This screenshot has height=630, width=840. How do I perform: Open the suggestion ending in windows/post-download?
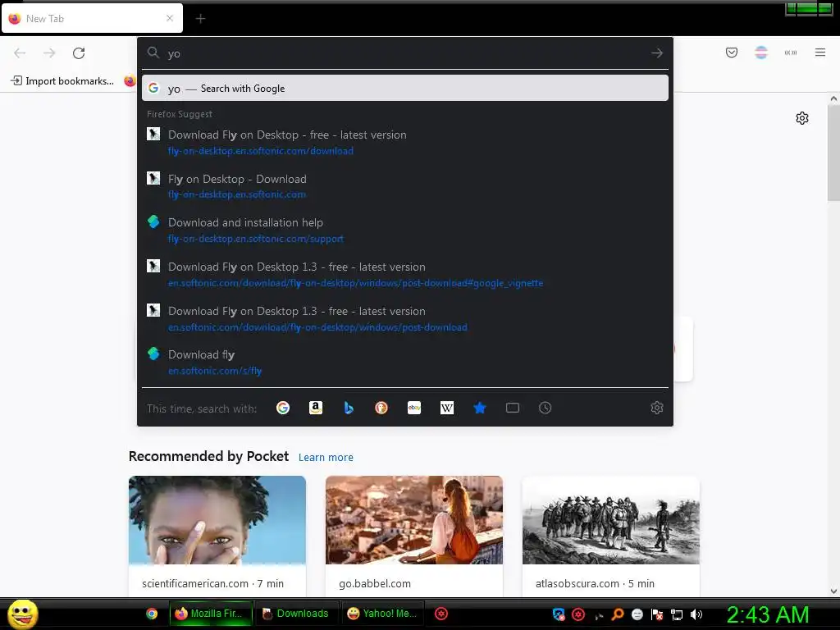(405, 319)
